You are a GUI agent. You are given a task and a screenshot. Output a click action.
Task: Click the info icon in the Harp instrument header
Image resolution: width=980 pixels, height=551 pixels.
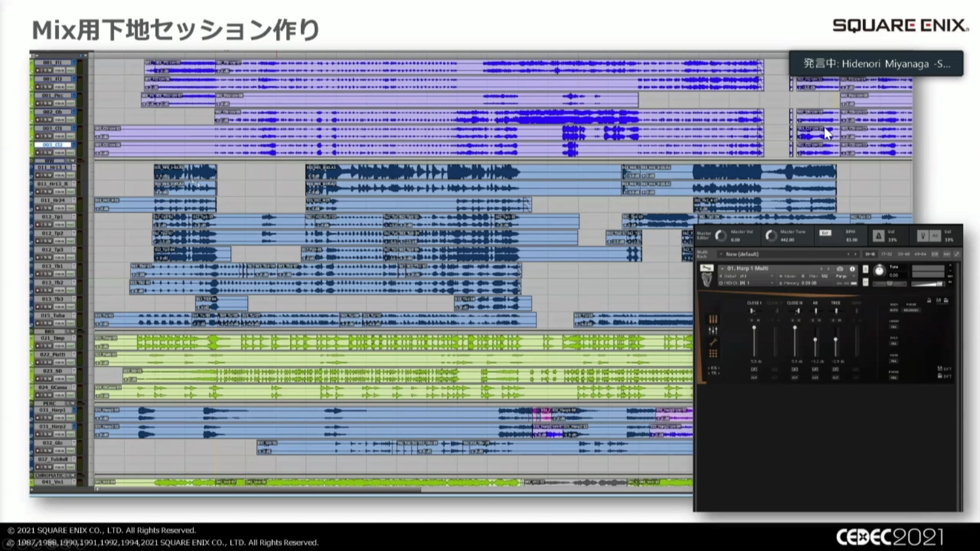click(852, 269)
